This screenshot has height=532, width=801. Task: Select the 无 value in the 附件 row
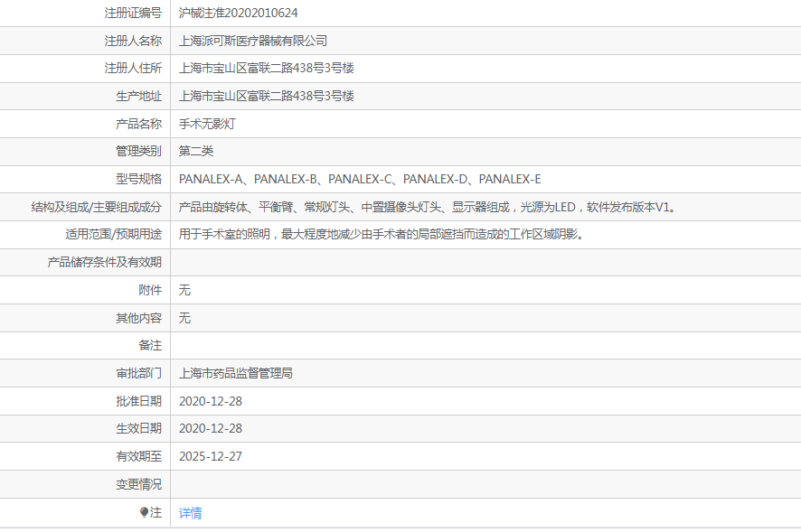(184, 290)
